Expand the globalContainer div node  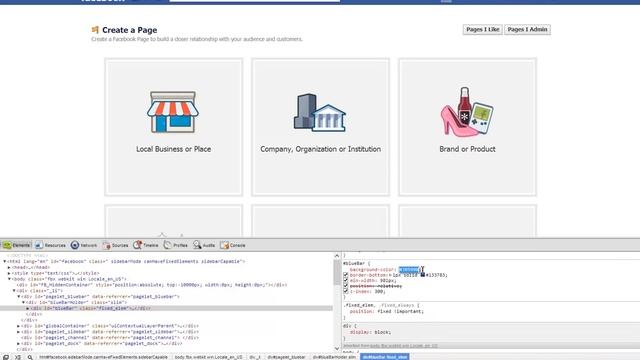pos(19,326)
